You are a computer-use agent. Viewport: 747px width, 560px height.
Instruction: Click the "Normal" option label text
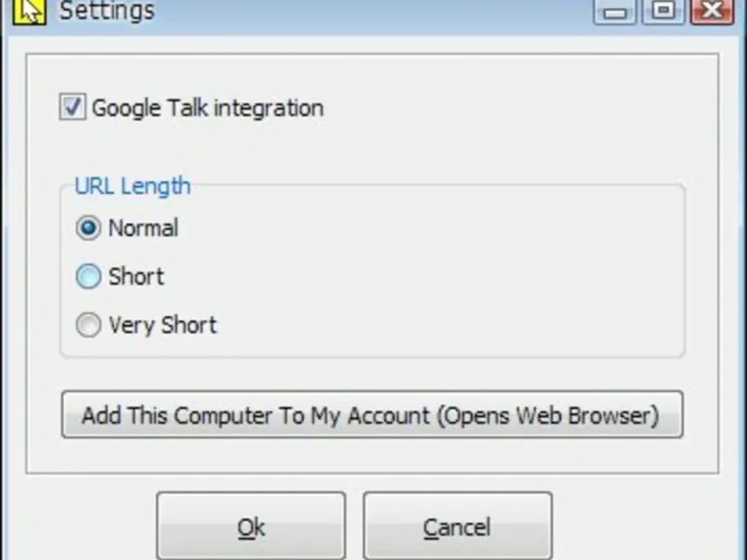click(x=143, y=229)
